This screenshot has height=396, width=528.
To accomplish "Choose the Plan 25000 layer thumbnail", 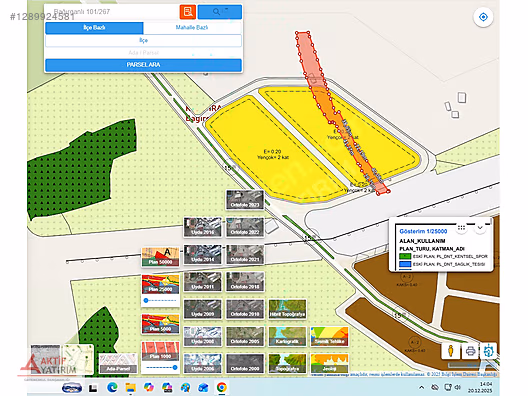I will pos(160,284).
